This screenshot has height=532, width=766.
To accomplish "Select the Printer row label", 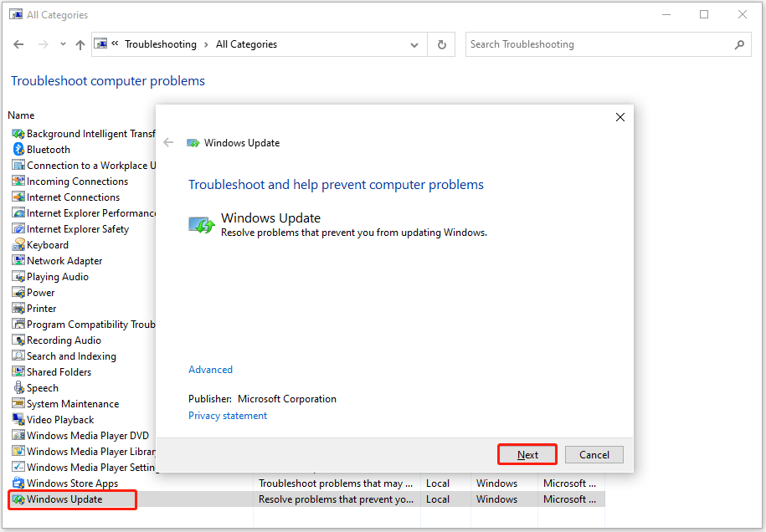I will pos(42,309).
